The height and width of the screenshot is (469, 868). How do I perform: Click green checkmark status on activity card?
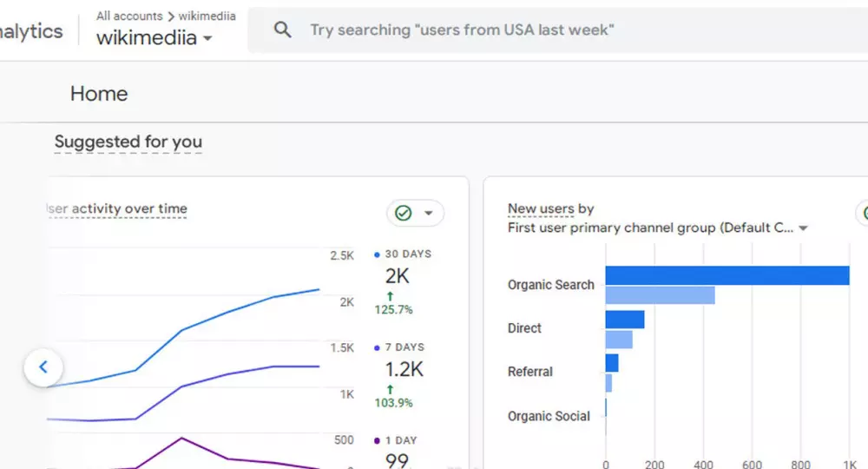click(404, 213)
